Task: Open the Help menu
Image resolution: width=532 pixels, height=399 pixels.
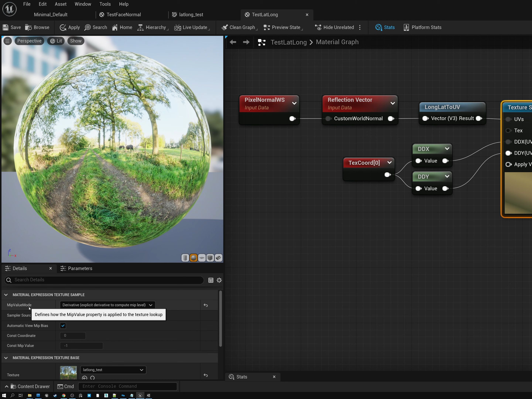Action: pos(124,4)
